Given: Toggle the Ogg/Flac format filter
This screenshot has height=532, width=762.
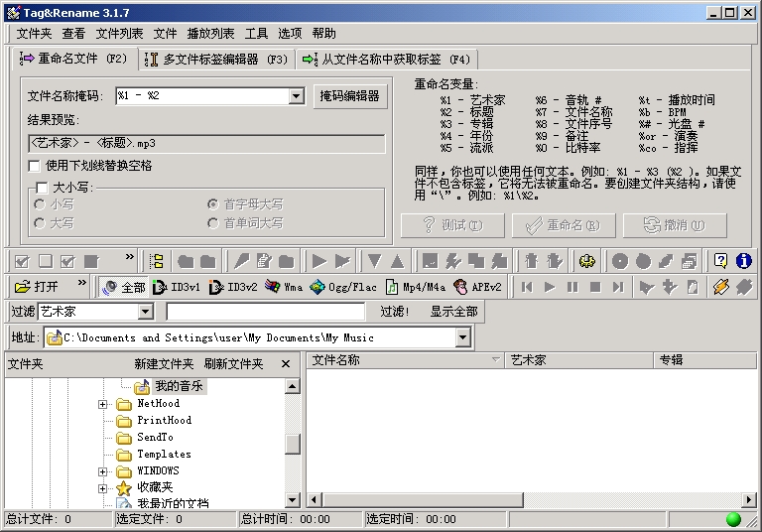Looking at the screenshot, I should pyautogui.click(x=343, y=288).
